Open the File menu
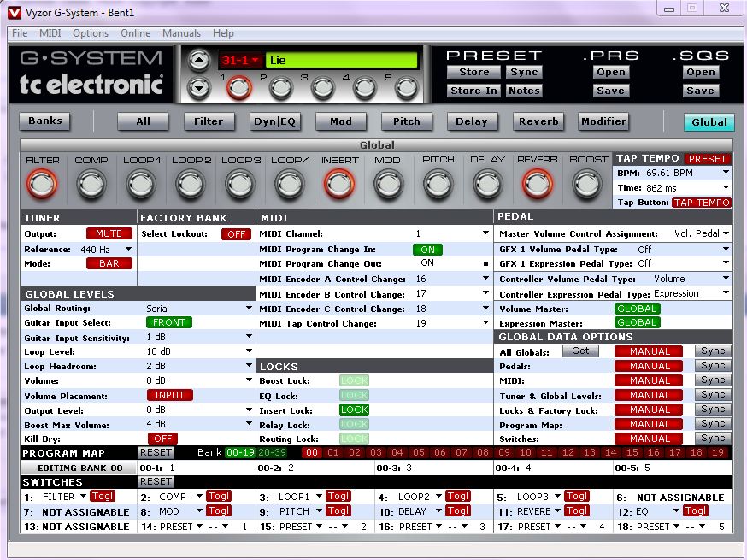Viewport: 747px width, 560px height. tap(20, 33)
